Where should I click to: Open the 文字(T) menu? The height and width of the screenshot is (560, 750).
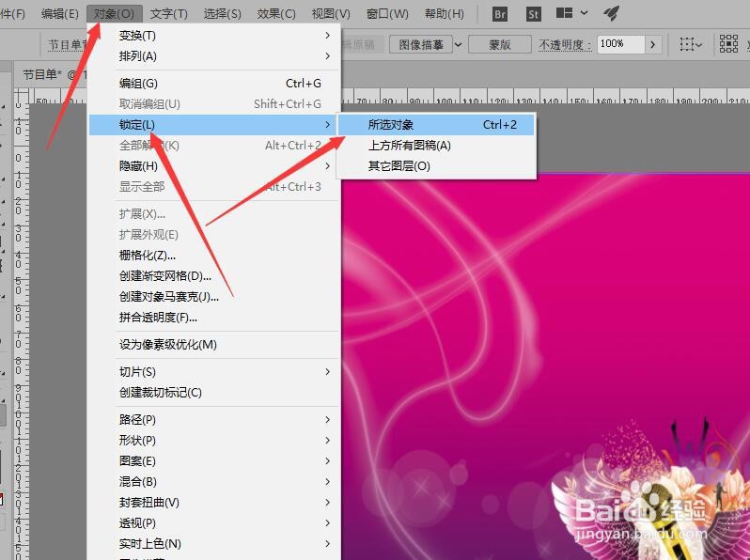pyautogui.click(x=169, y=13)
